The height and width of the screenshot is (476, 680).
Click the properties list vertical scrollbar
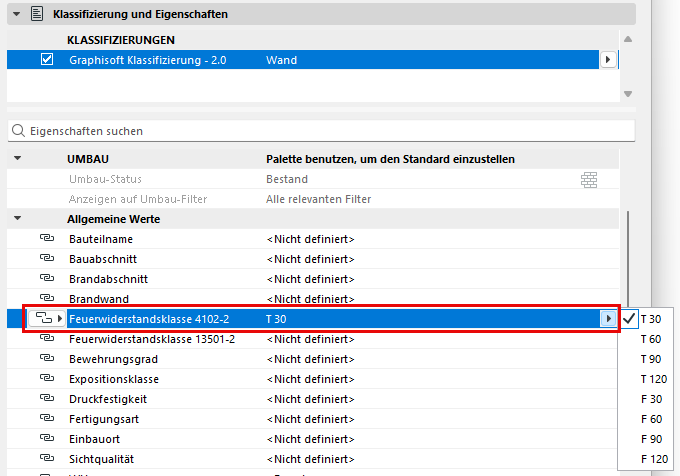(628, 260)
